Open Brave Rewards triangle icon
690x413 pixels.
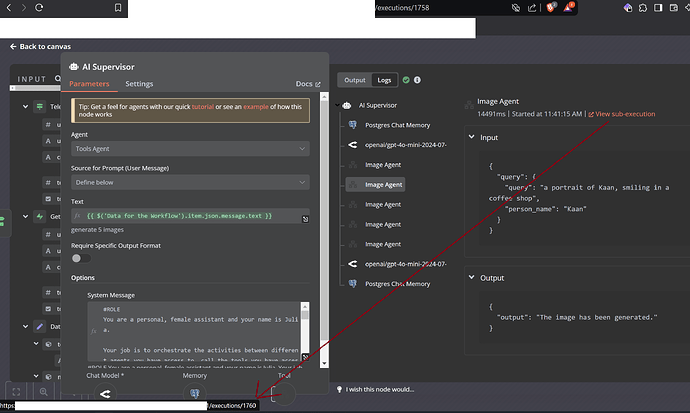coord(569,7)
